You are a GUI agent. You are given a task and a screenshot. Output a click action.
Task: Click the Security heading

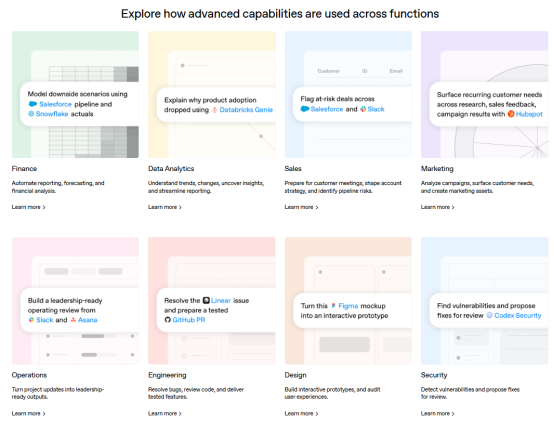coord(434,375)
